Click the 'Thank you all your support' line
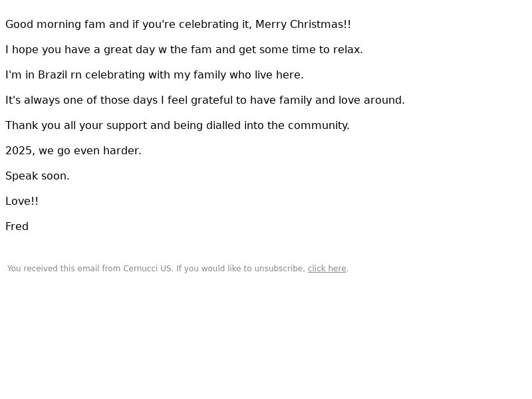Viewport: 532px width, 399px height. (178, 125)
